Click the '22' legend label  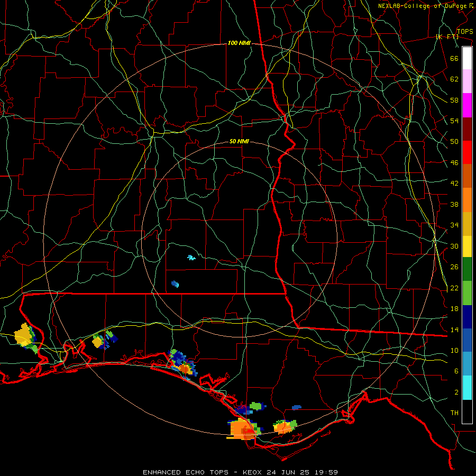(x=454, y=288)
